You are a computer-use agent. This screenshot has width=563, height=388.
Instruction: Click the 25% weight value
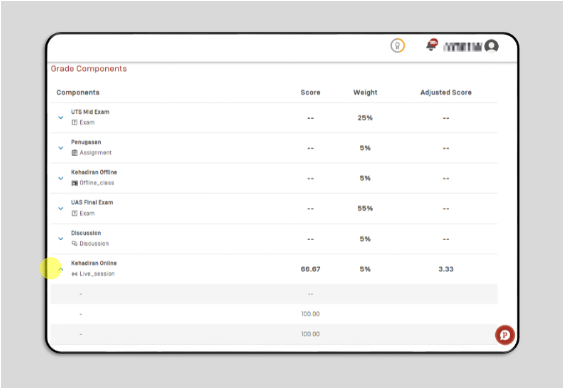[365, 118]
